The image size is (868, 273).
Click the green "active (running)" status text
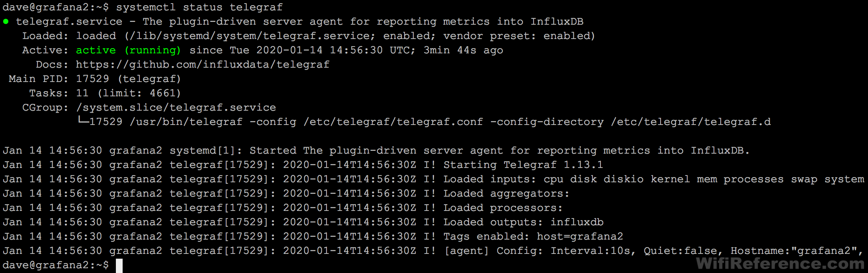[128, 50]
